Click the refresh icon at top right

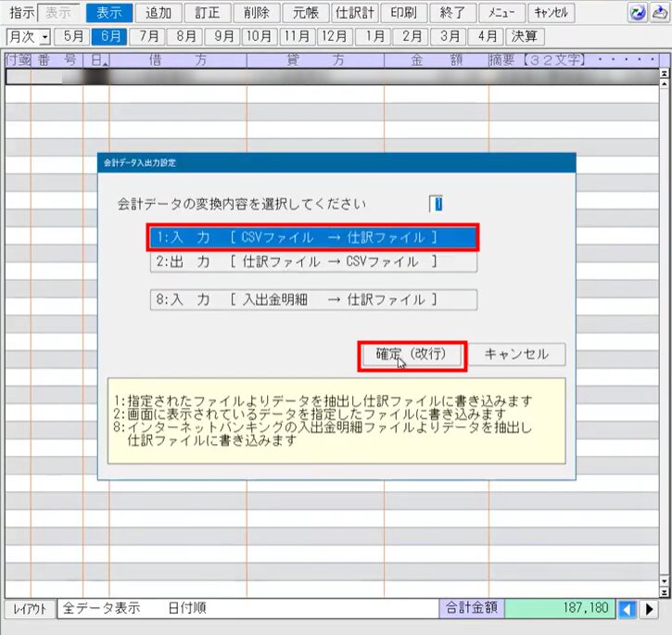(638, 13)
